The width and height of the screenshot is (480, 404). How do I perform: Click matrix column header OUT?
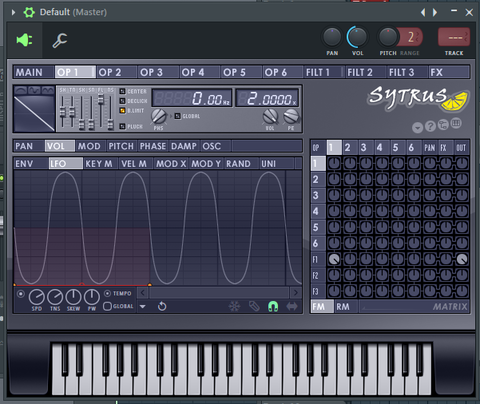pyautogui.click(x=461, y=148)
